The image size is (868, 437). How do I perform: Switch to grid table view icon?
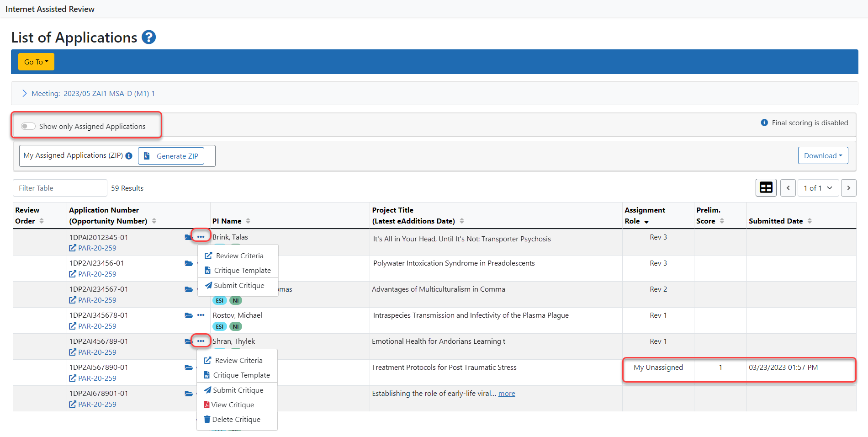point(766,187)
